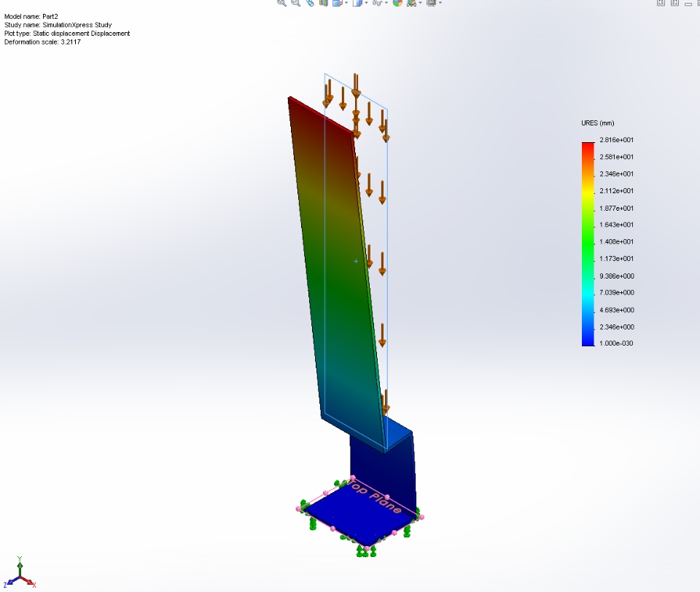The height and width of the screenshot is (592, 700).
Task: Expand the Display Style dropdown arrow
Action: coord(366,2)
